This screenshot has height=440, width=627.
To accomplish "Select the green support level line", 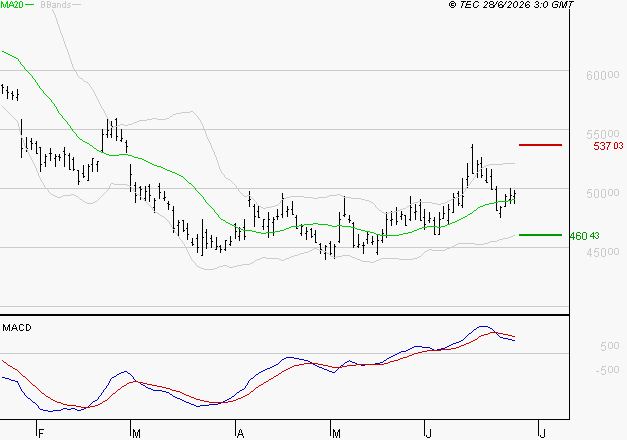I will 540,235.
